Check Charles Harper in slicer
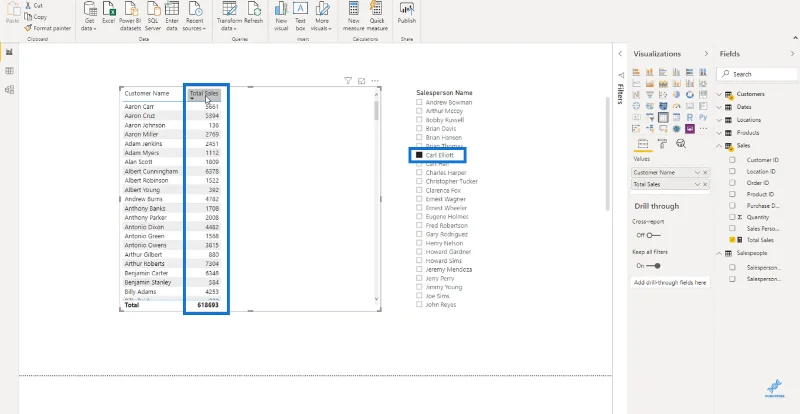Viewport: 800px width, 414px height. 419,173
